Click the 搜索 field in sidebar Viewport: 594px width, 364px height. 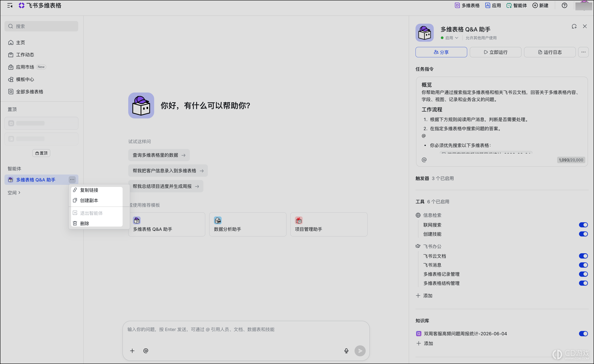coord(41,26)
